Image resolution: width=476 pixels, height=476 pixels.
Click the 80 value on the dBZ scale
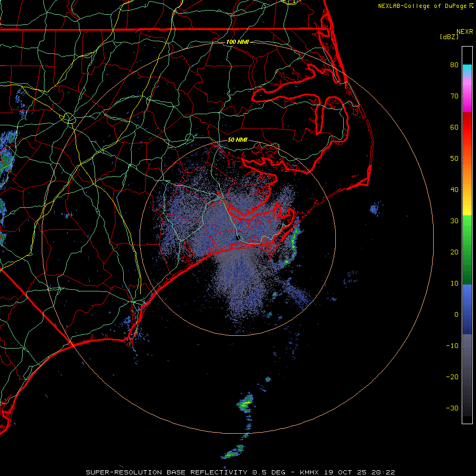[454, 65]
